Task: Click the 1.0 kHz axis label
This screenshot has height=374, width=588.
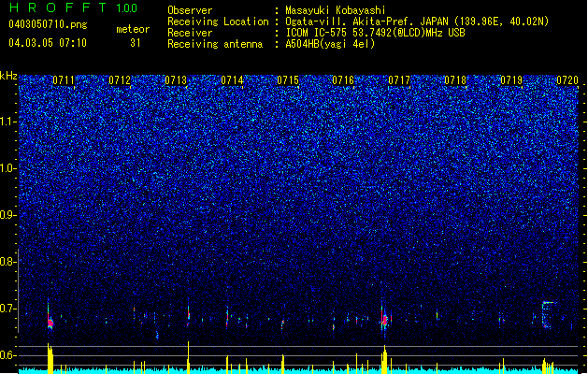Action: [8, 168]
